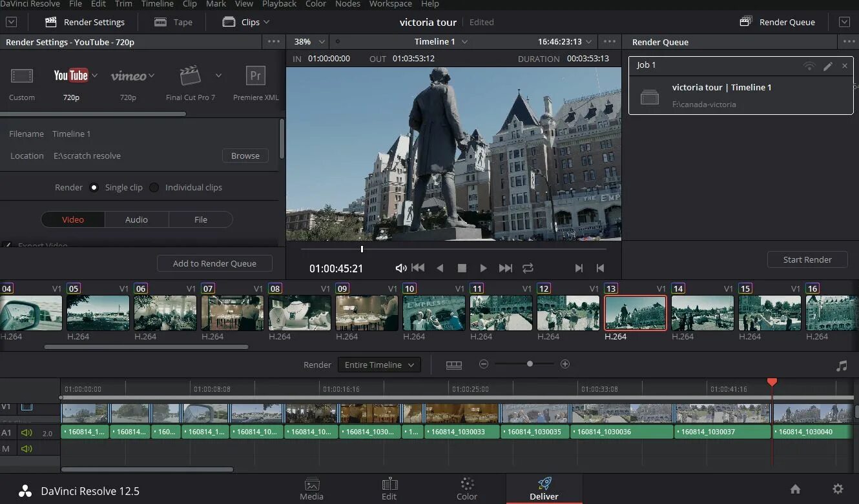Switch to the Audio settings tab
859x504 pixels.
[x=136, y=219]
